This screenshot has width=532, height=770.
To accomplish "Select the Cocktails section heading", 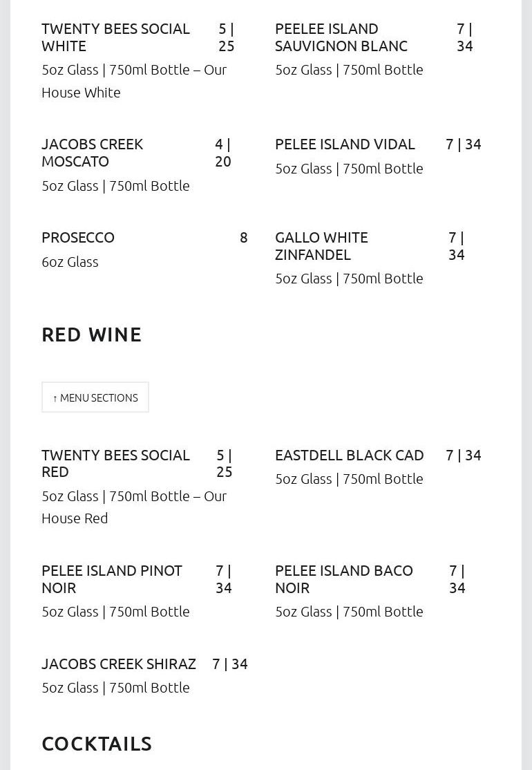I will pos(97,744).
